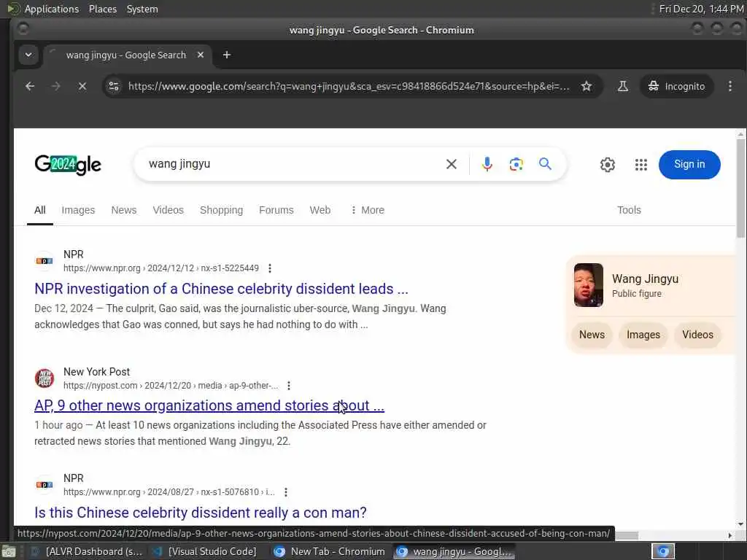Open the Places menu
The image size is (747, 560).
[x=102, y=9]
